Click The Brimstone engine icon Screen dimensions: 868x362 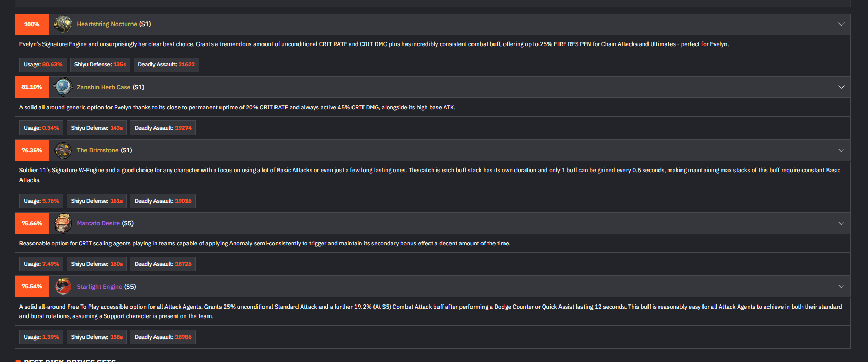point(63,150)
